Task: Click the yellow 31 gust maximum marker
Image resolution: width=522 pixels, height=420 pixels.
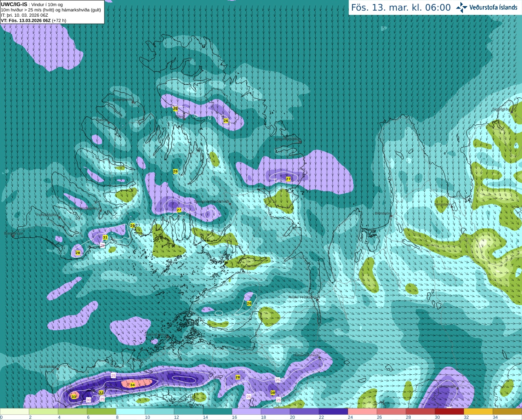Action: pos(105,237)
